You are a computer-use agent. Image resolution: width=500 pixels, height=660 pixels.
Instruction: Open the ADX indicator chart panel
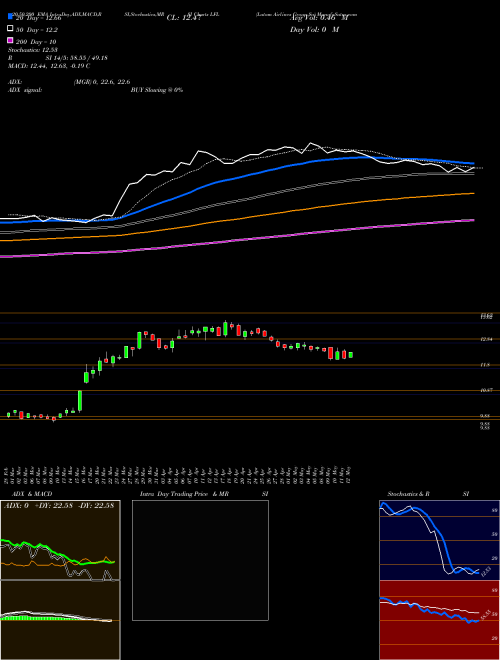[60, 540]
